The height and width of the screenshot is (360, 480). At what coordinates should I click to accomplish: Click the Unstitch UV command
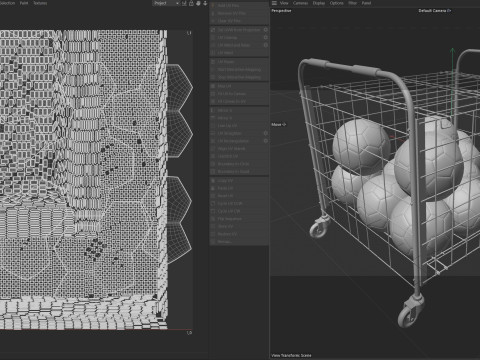(x=239, y=156)
